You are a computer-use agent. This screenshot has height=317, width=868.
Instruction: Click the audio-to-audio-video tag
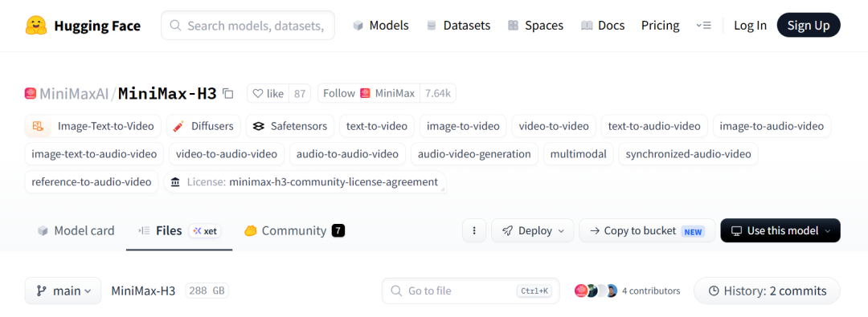pyautogui.click(x=348, y=154)
